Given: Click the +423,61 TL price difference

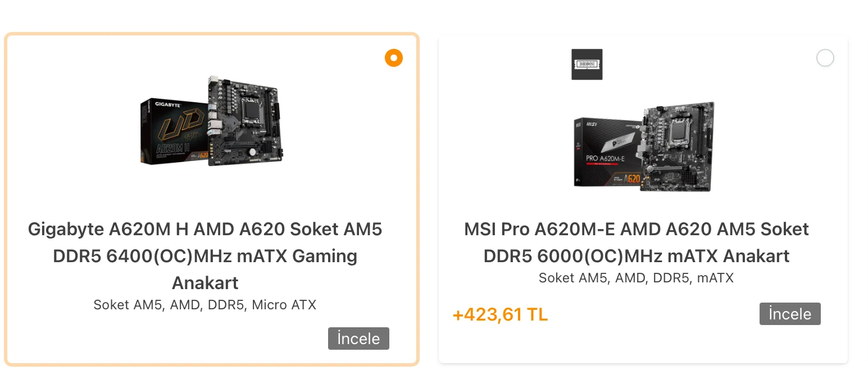Looking at the screenshot, I should [500, 315].
